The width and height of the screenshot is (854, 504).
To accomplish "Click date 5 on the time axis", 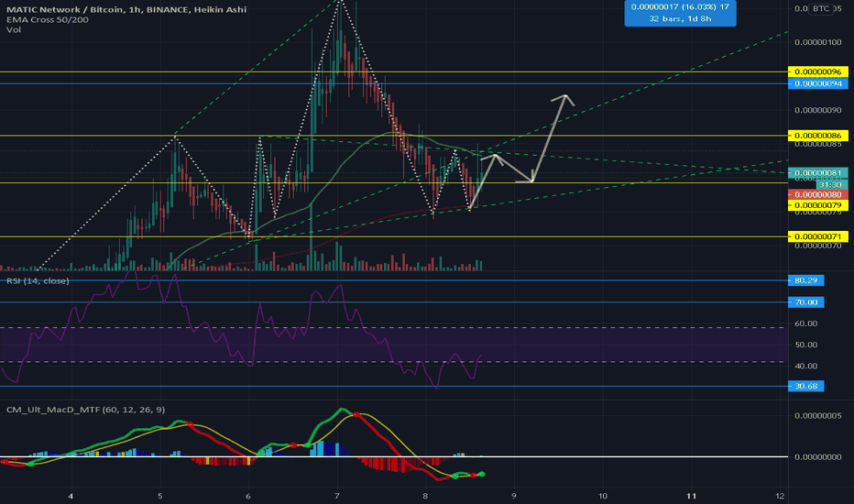I will pyautogui.click(x=160, y=496).
